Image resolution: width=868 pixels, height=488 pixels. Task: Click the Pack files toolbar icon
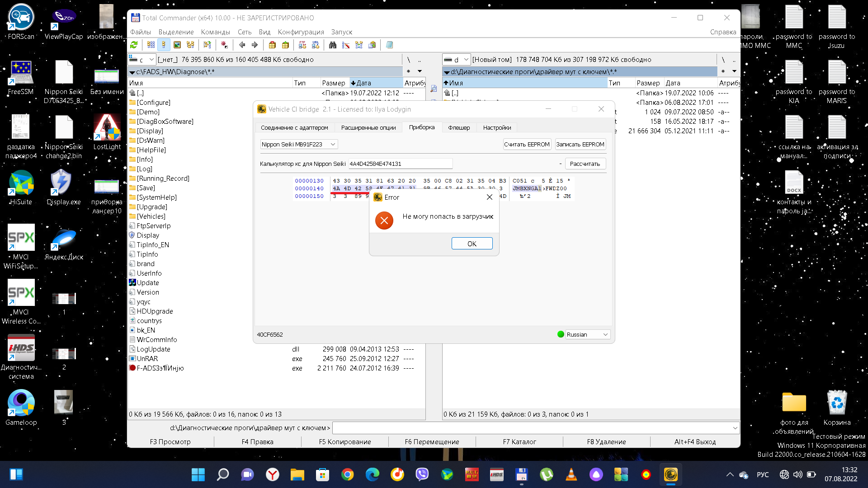point(272,45)
